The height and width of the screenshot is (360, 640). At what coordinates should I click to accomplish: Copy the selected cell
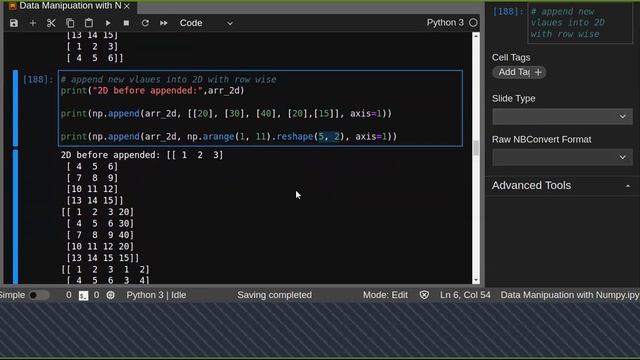70,23
